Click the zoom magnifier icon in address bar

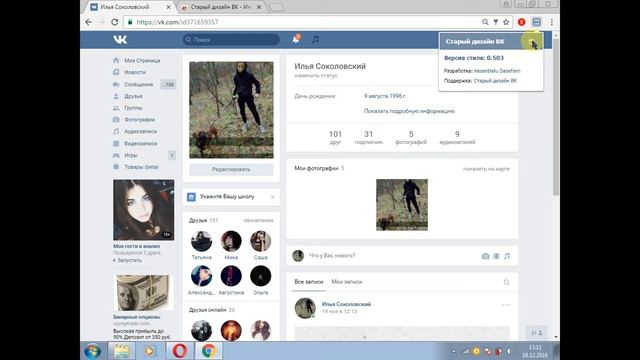(x=485, y=22)
